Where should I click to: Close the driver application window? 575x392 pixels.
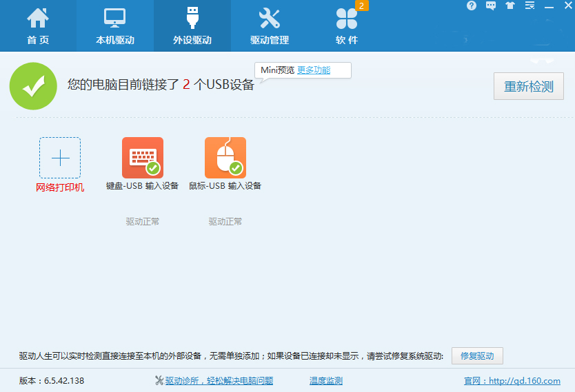568,6
